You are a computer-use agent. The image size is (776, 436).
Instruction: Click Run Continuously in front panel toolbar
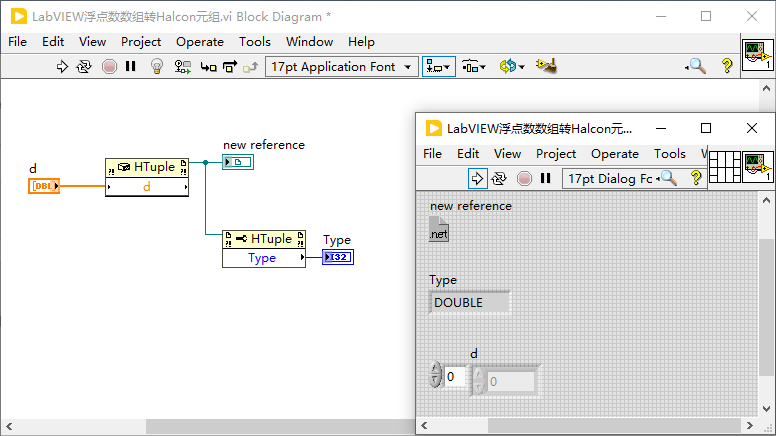point(499,178)
